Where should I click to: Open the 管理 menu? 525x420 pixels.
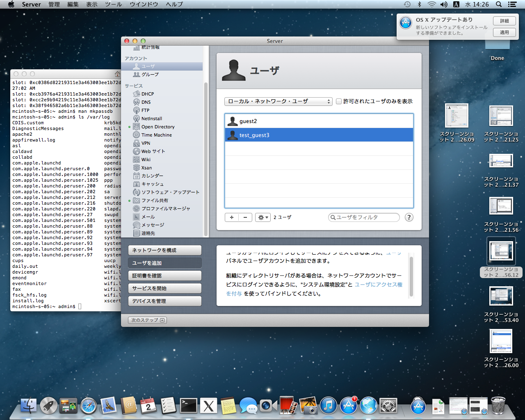click(x=54, y=4)
